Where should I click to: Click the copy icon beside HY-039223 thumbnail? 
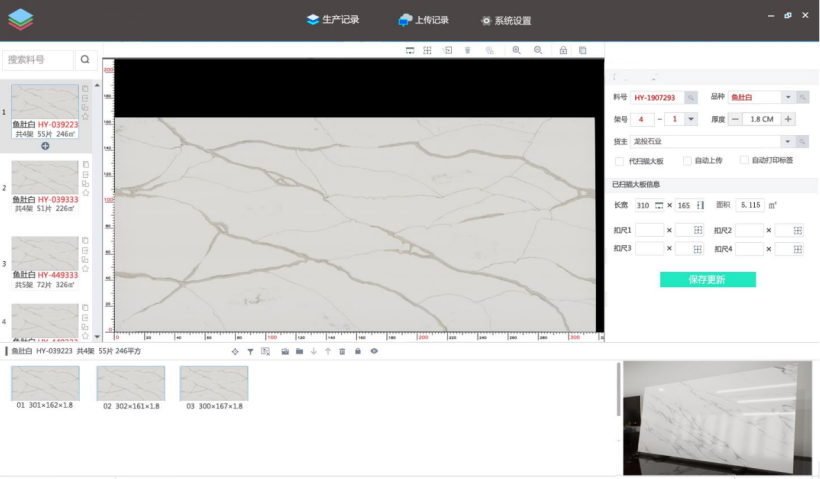coord(85,89)
